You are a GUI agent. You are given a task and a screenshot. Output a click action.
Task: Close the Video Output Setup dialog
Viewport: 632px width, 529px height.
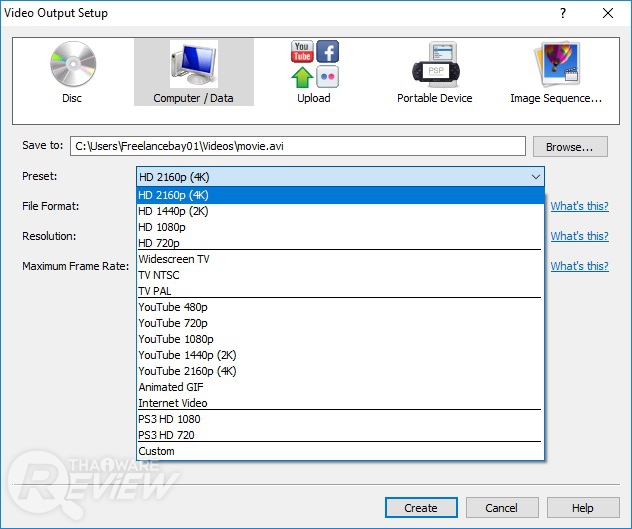(x=608, y=13)
